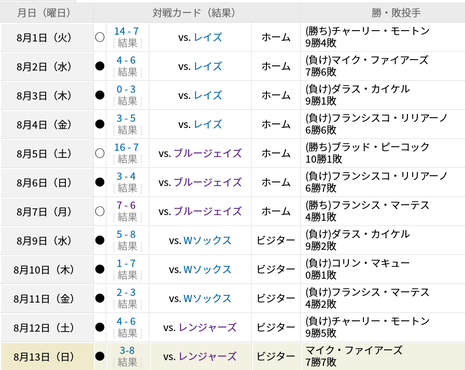Open the 7-6 score result for 8月7日
This screenshot has height=370, width=465.
pyautogui.click(x=126, y=205)
